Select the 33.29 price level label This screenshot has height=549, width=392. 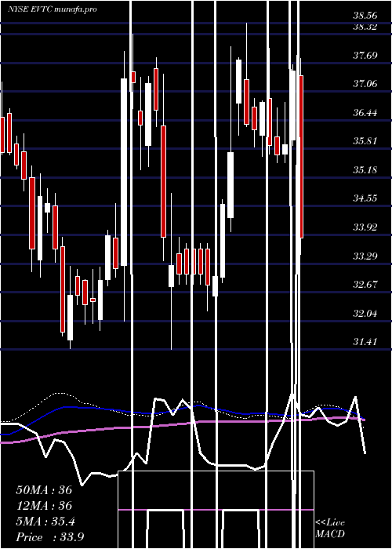(365, 256)
